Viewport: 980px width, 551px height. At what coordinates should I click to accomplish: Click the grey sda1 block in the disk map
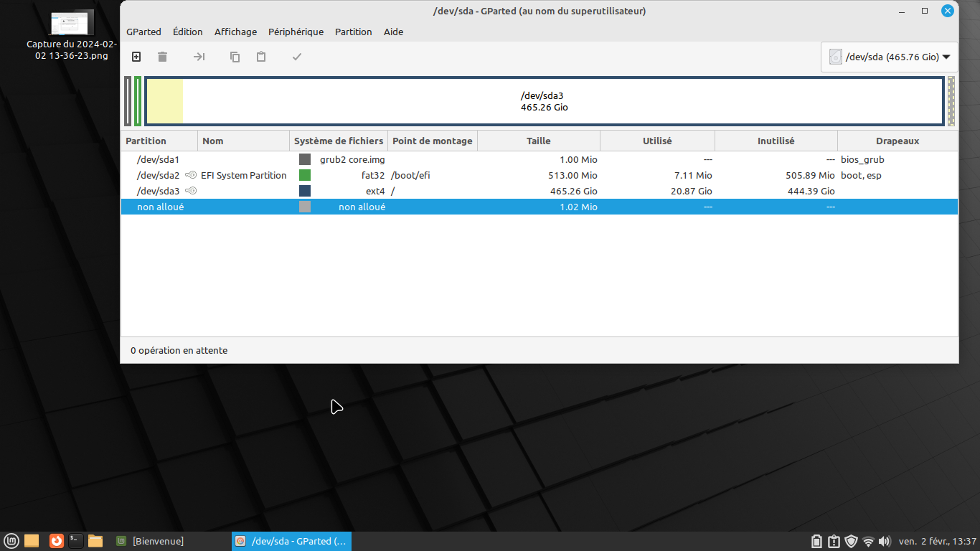pos(128,101)
